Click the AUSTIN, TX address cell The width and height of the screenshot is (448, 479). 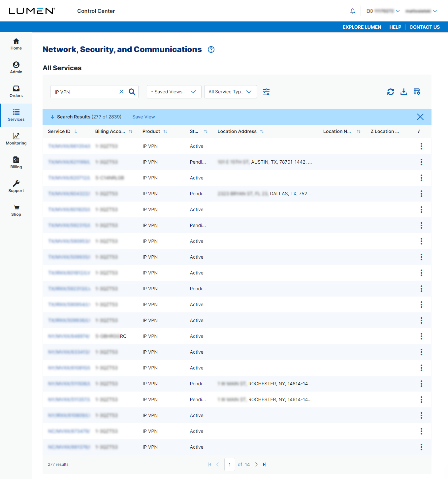265,162
